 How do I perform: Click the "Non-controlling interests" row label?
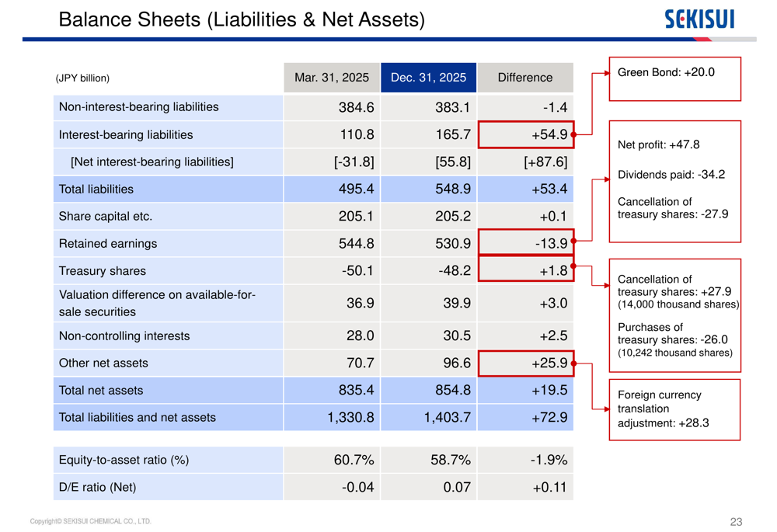point(124,336)
